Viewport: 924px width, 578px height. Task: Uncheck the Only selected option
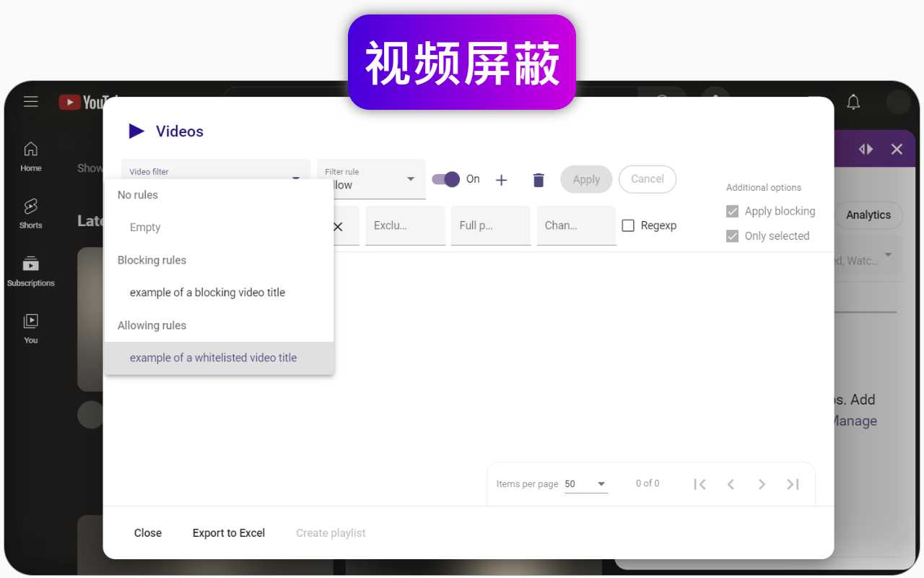732,236
